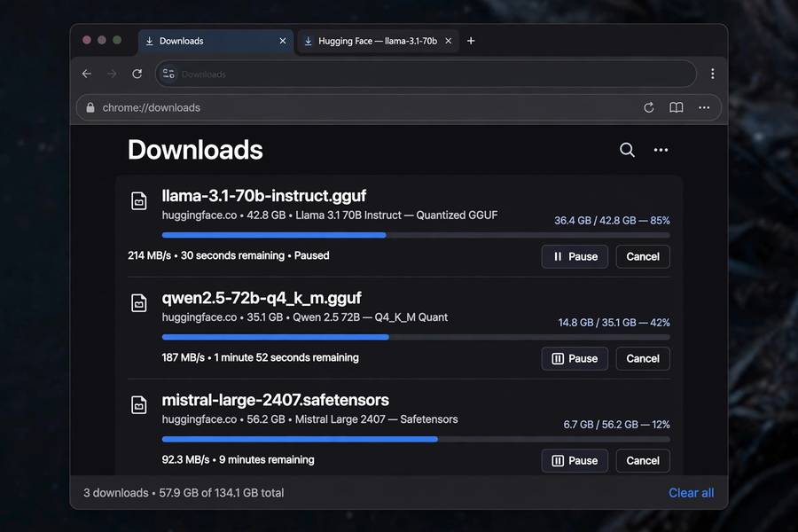
Task: Click file icon for llama-3.1-70b-instruct.gguf
Action: [139, 200]
